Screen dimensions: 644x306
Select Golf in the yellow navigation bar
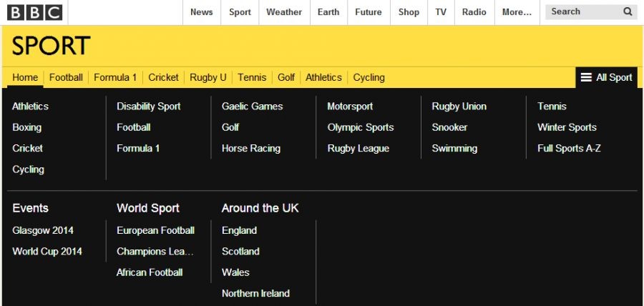click(286, 77)
